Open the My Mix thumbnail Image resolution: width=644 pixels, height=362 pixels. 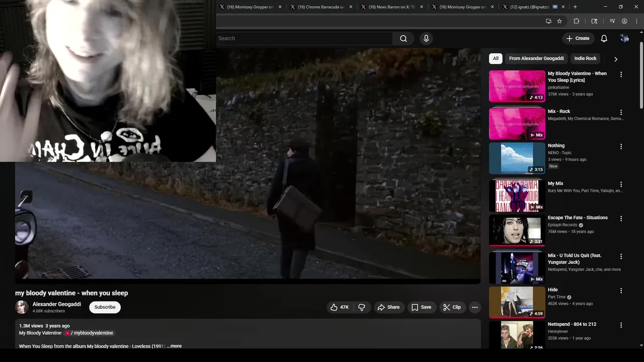tap(517, 196)
